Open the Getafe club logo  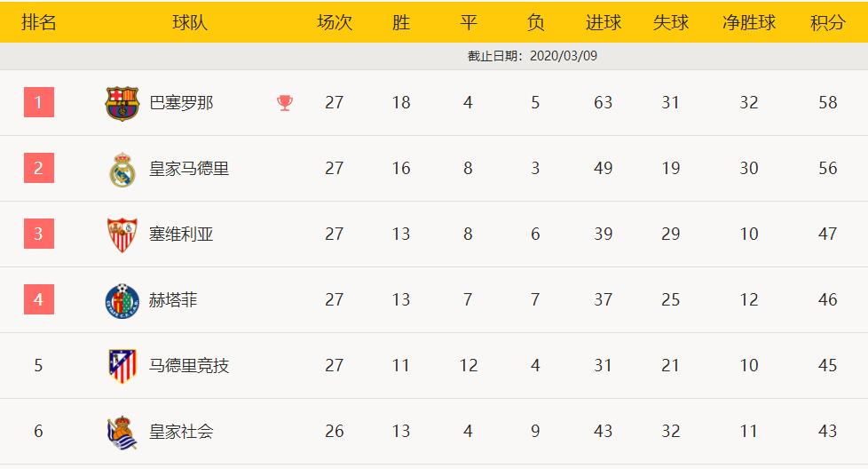(x=122, y=300)
